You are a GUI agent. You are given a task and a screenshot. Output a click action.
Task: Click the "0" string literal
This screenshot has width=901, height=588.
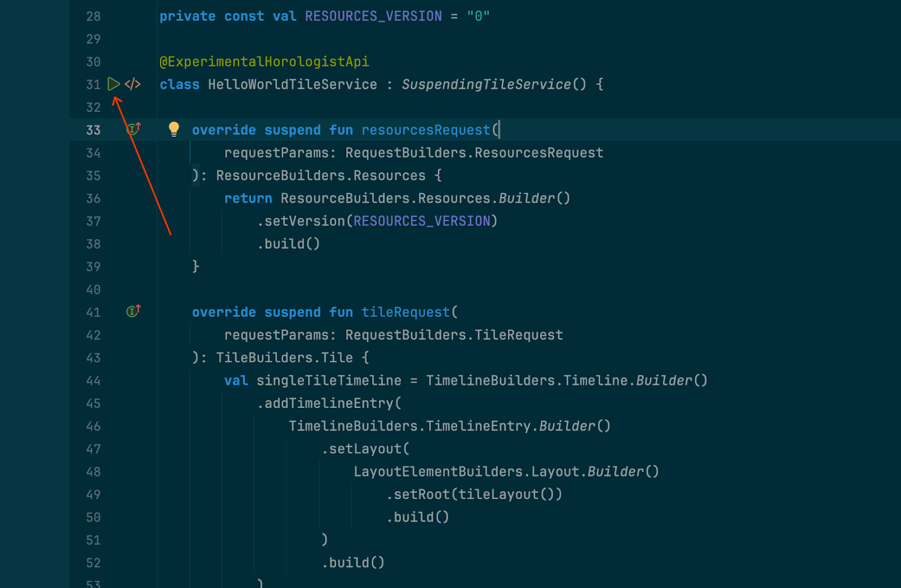[x=478, y=16]
